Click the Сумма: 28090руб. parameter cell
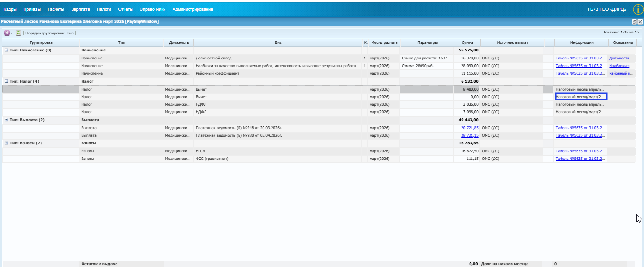Image resolution: width=644 pixels, height=267 pixels. pyautogui.click(x=427, y=66)
